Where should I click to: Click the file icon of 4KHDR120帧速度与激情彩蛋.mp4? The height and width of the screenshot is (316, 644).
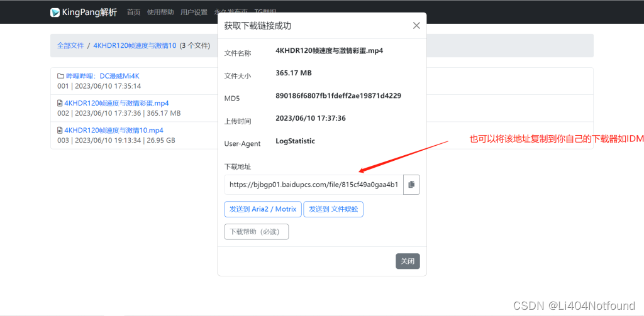pyautogui.click(x=60, y=103)
